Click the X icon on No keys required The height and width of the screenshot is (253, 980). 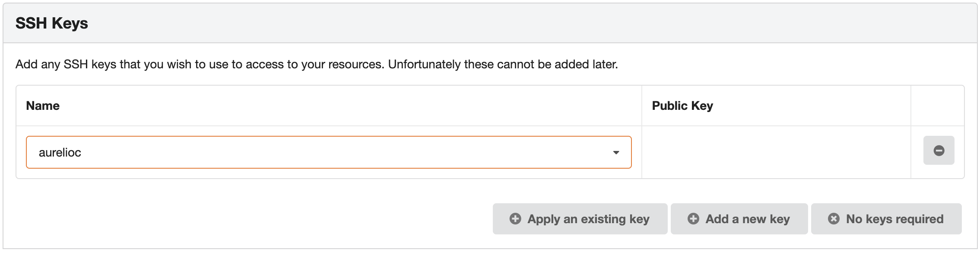coord(834,219)
